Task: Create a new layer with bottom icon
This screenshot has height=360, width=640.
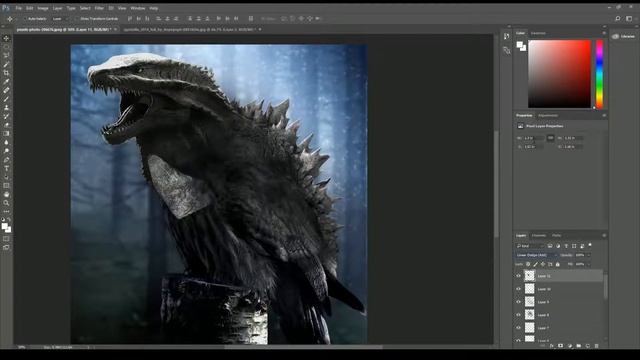Action: (588, 346)
